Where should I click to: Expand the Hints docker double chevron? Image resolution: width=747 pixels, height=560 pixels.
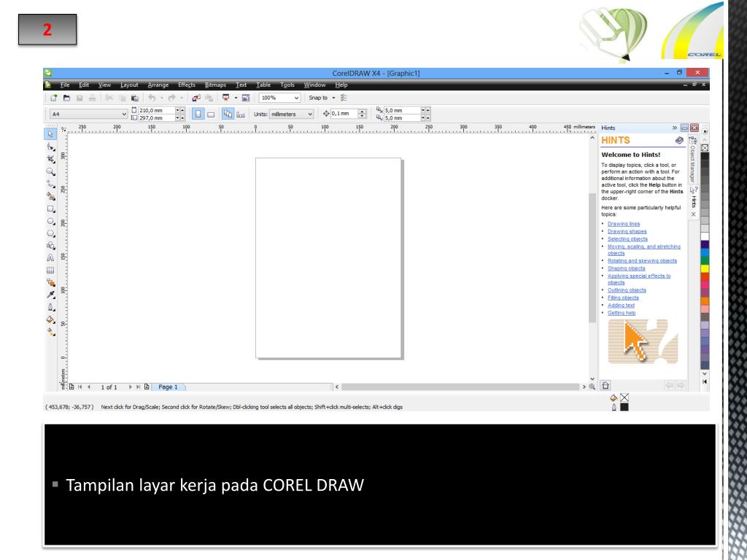coord(675,128)
